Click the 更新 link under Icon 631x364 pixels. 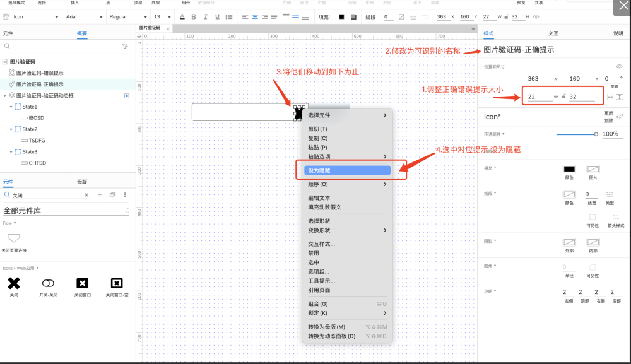click(608, 114)
